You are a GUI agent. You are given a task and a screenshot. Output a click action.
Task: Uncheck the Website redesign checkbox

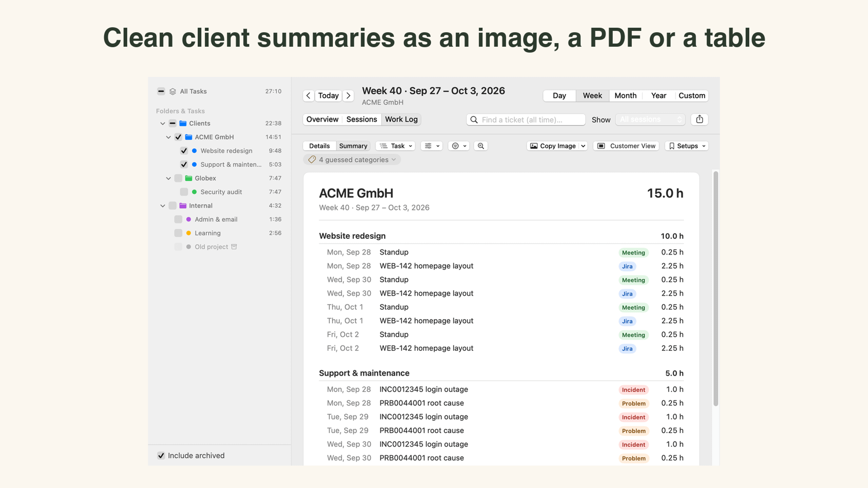click(184, 150)
